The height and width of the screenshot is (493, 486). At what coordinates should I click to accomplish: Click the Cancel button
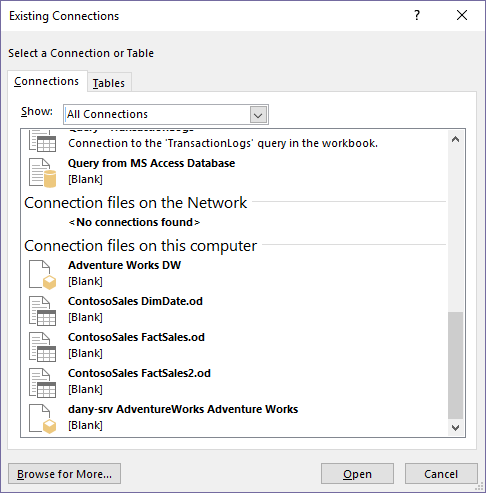(x=441, y=473)
